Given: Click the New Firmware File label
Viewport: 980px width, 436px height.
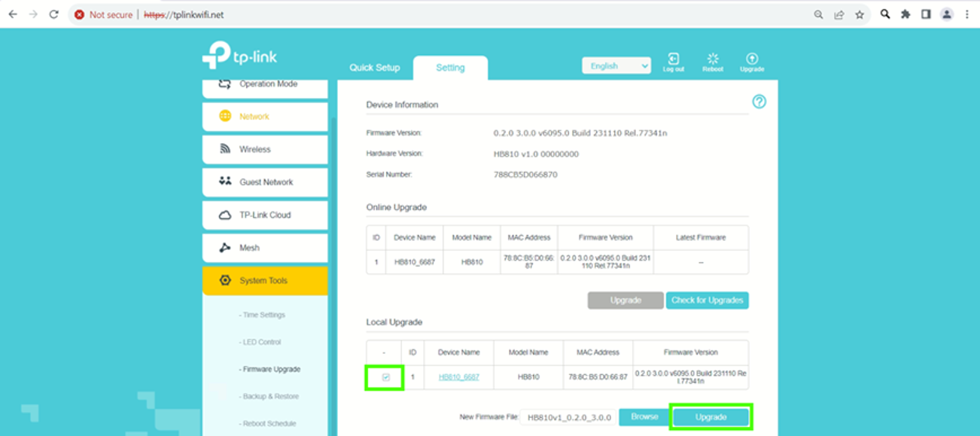Looking at the screenshot, I should pyautogui.click(x=488, y=417).
